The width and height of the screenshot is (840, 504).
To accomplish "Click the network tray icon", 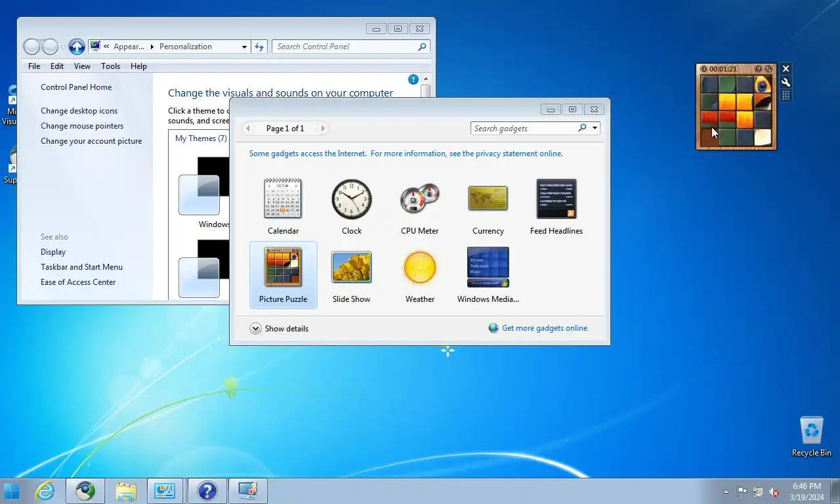I will coord(758,492).
